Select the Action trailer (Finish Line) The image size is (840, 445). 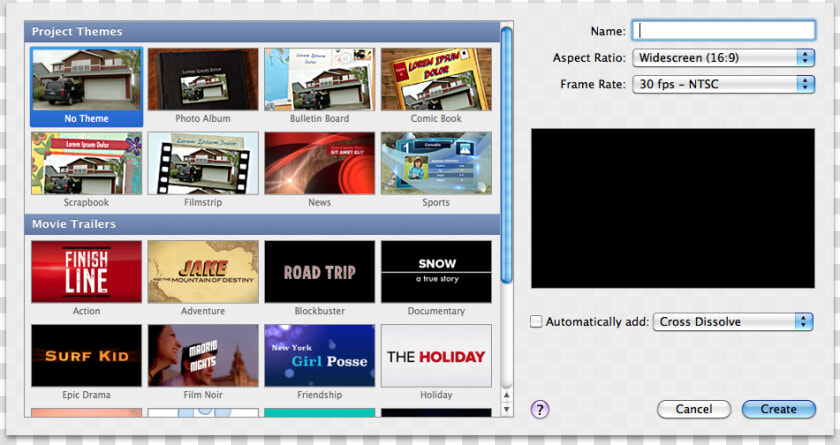click(86, 271)
